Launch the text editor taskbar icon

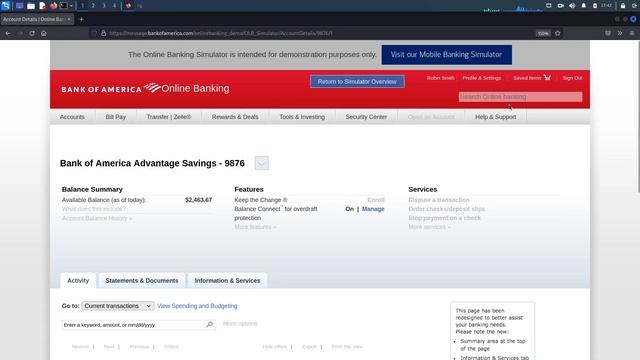click(x=42, y=6)
